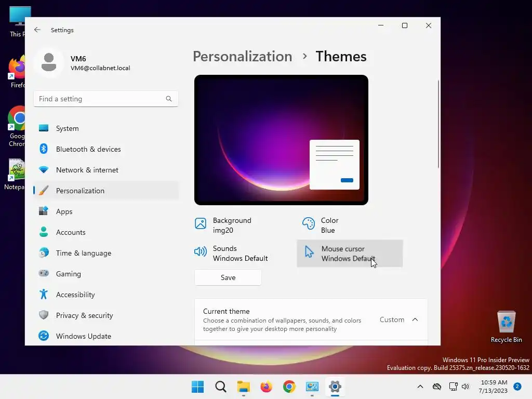This screenshot has height=399, width=532.
Task: Open taskbar Search
Action: click(x=220, y=387)
